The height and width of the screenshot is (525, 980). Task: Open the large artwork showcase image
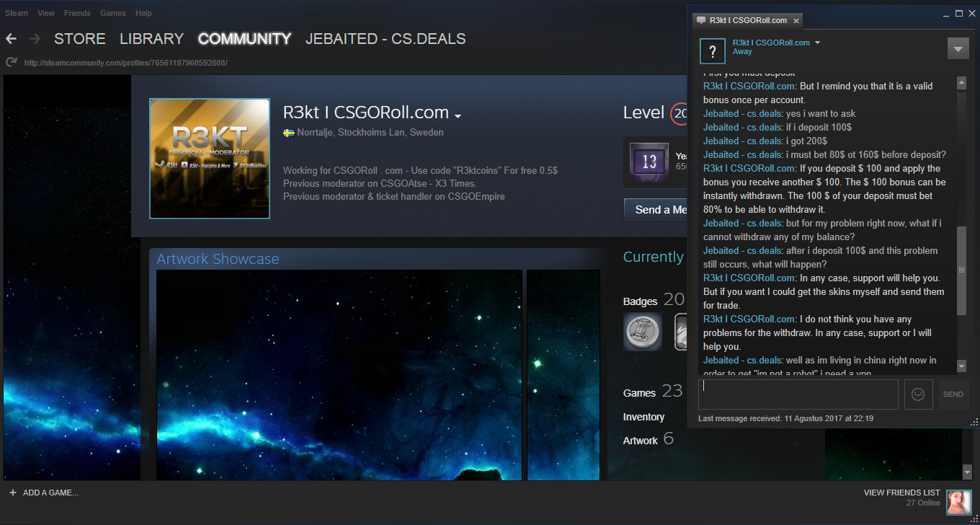pos(339,375)
